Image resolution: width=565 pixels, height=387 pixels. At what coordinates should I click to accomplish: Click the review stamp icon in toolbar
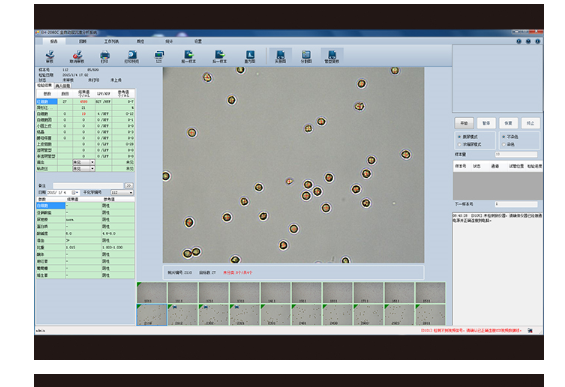[x=50, y=55]
